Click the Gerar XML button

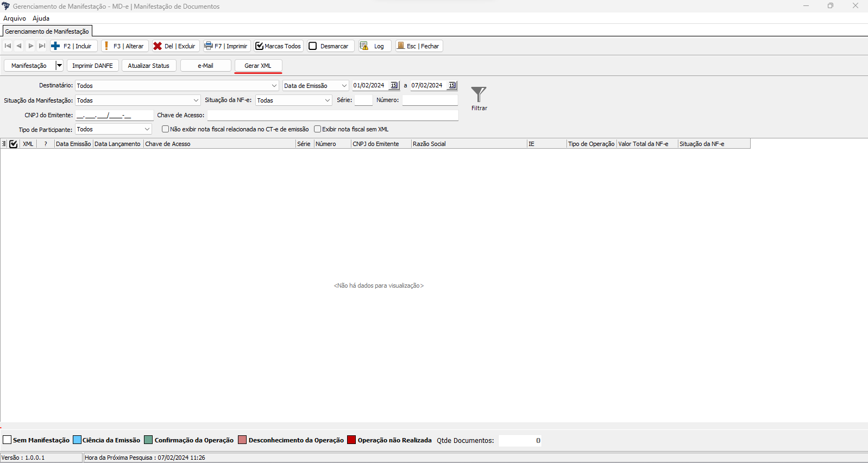[258, 66]
